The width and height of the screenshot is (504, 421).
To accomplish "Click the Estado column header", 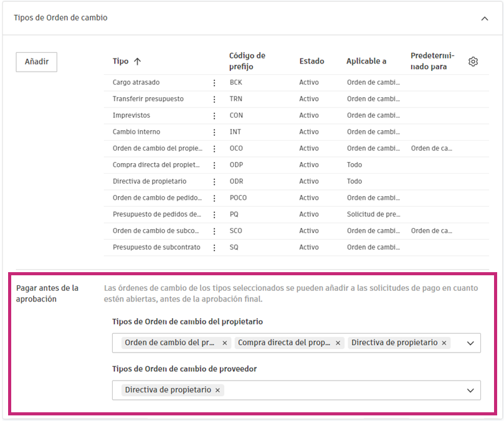I will (311, 61).
